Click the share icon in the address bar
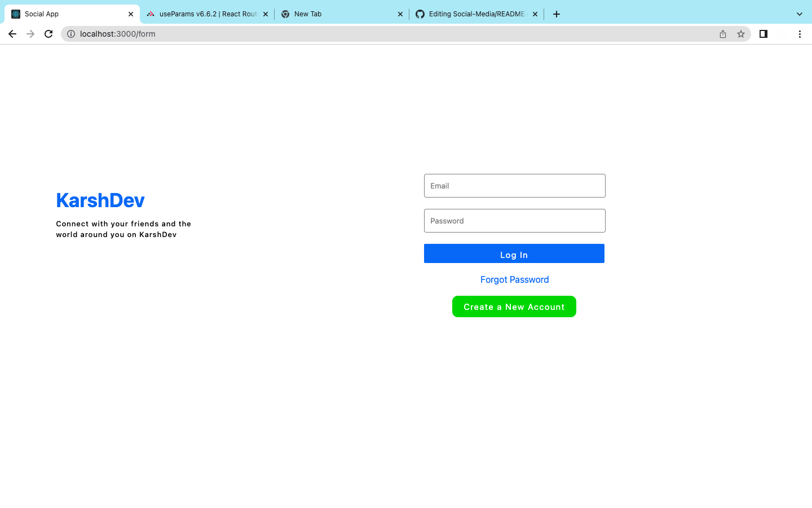812x508 pixels. (x=723, y=34)
